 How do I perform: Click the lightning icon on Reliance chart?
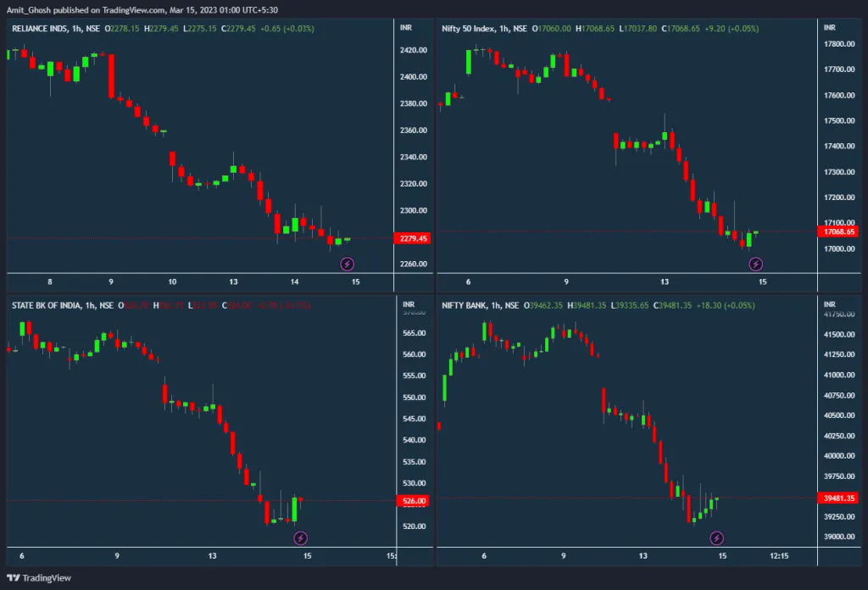coord(348,264)
